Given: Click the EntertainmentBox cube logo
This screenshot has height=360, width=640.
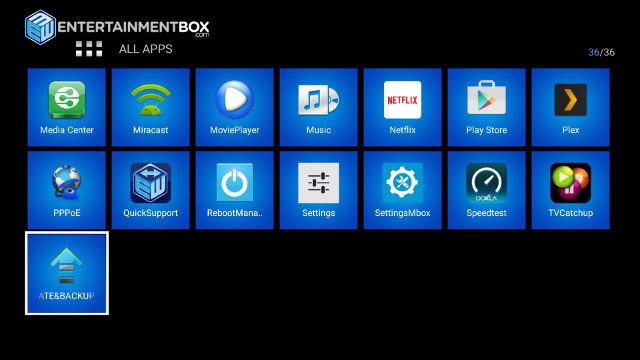Looking at the screenshot, I should click(x=40, y=27).
